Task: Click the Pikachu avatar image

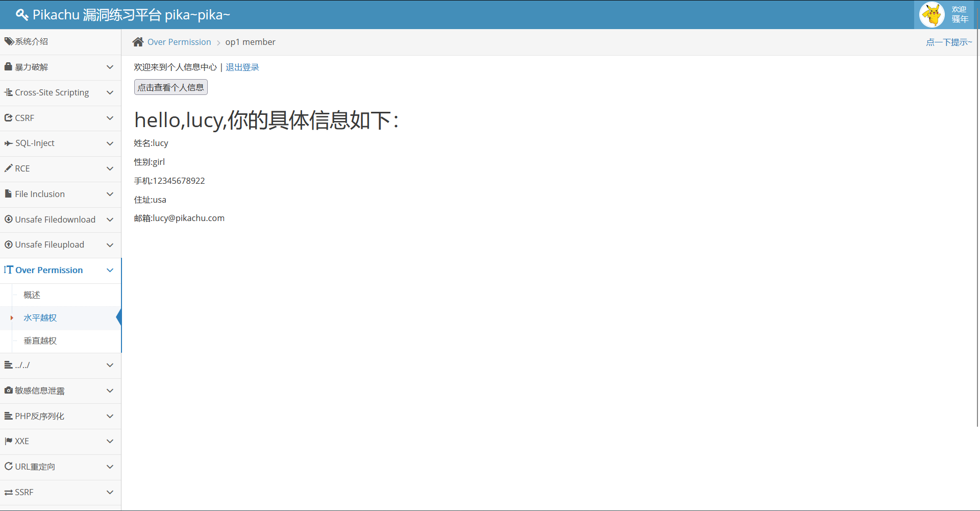Action: pos(932,14)
